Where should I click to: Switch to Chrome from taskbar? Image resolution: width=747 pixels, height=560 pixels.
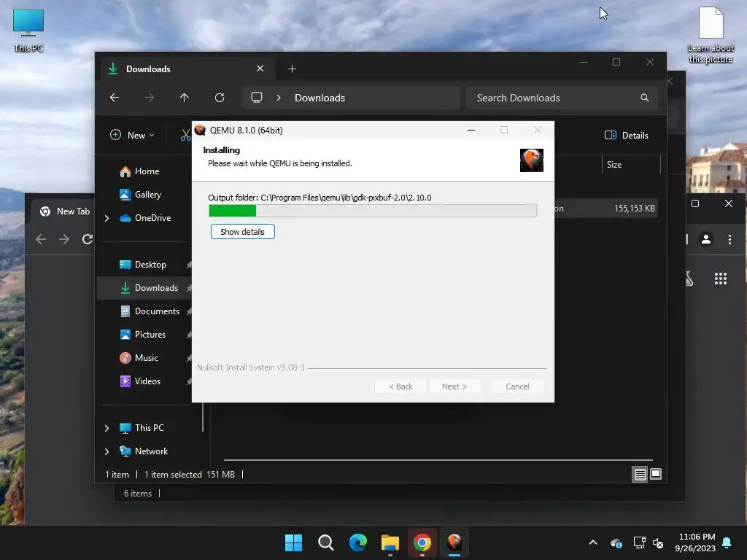tap(422, 542)
